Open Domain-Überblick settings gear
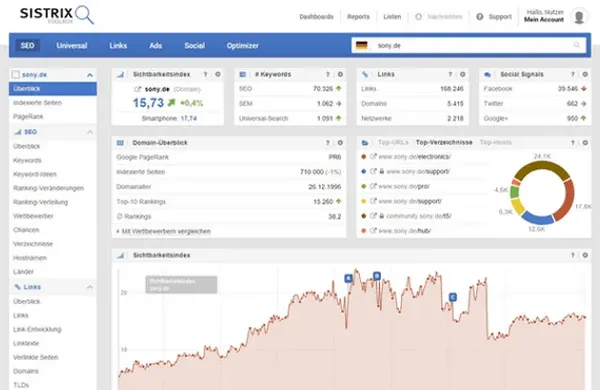 340,143
